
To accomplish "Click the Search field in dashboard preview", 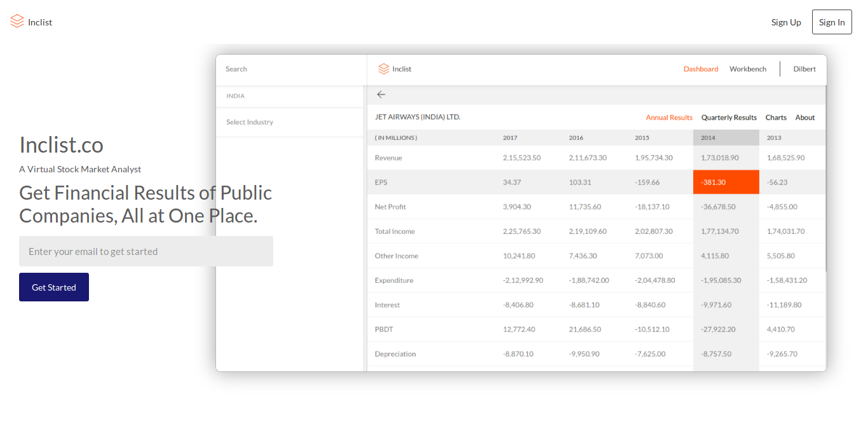I will pyautogui.click(x=291, y=69).
